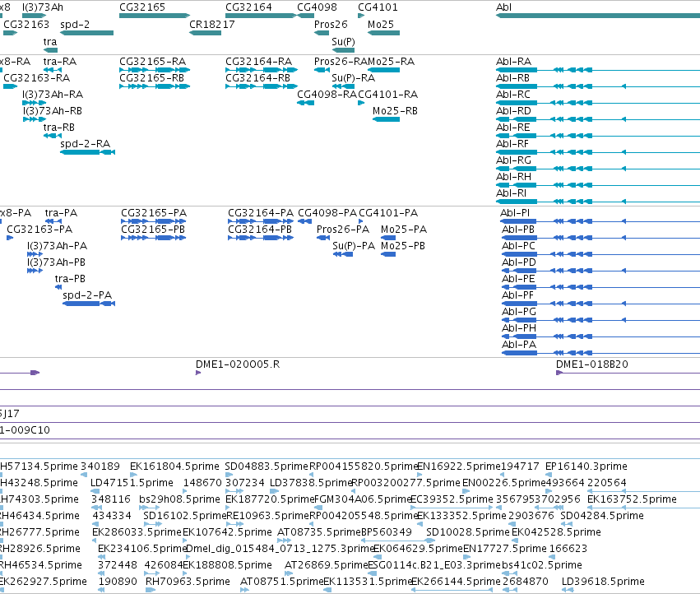Select the Pros26 gene feature arrow
700x594 pixels.
click(322, 33)
